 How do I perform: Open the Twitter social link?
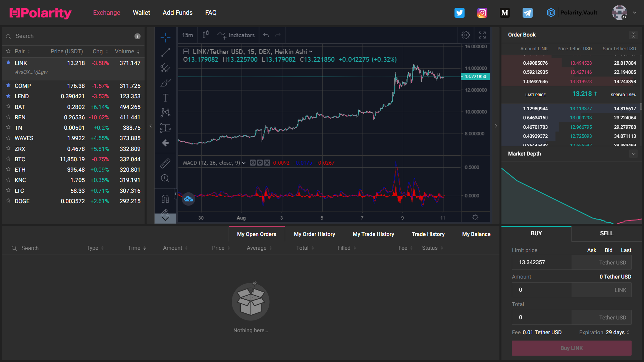coord(459,13)
